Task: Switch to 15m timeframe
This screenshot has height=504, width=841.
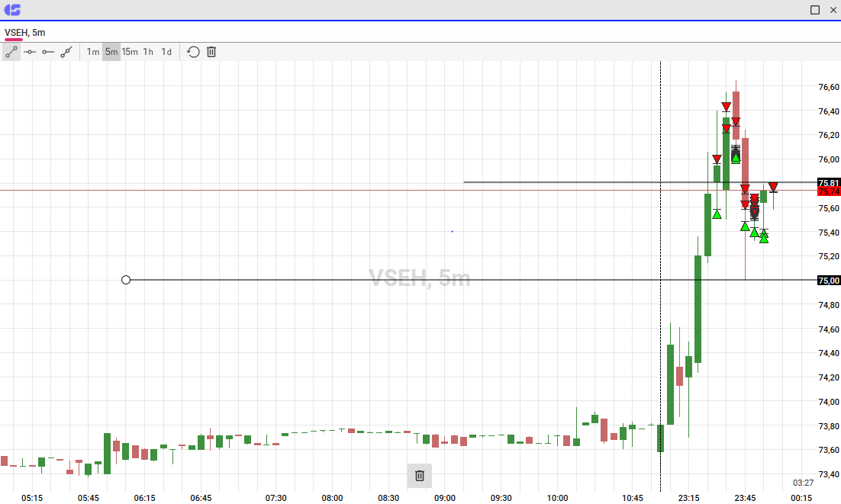Action: tap(130, 52)
